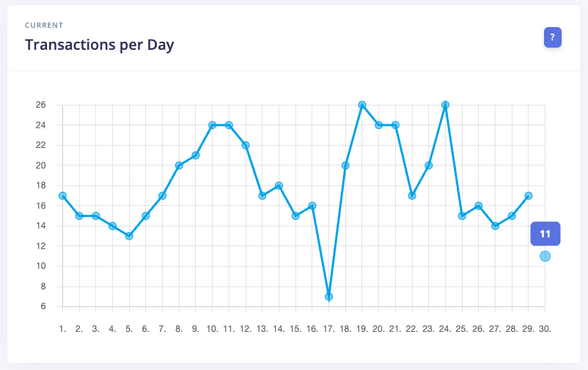The image size is (588, 370).
Task: Select the day 12 data point
Action: pos(246,145)
